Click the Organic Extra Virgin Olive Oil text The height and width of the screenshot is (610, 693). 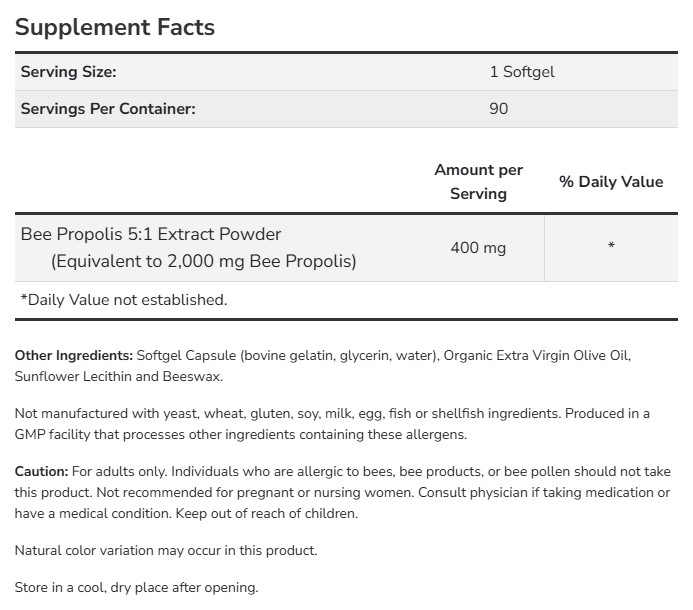pos(538,355)
